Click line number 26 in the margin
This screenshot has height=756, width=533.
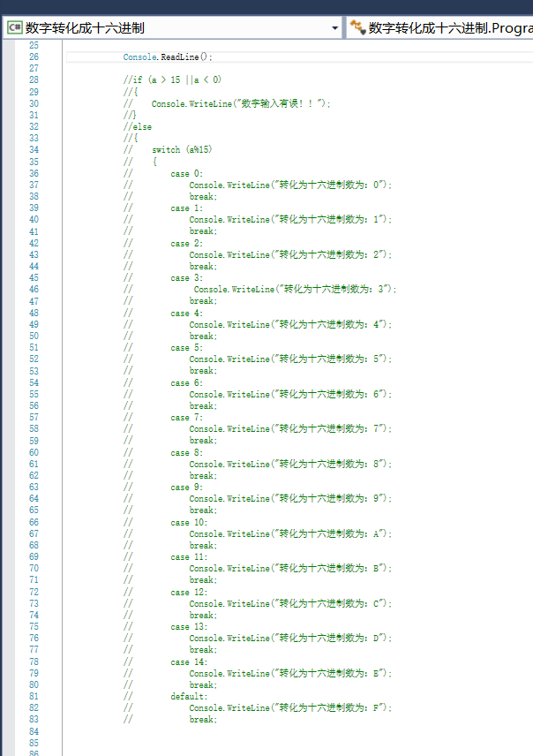point(34,57)
